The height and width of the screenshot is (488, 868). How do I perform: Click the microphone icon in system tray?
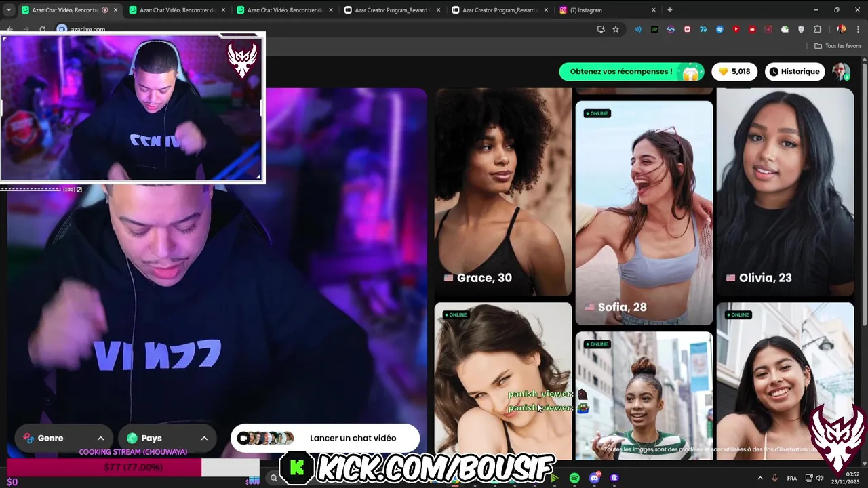tap(775, 478)
